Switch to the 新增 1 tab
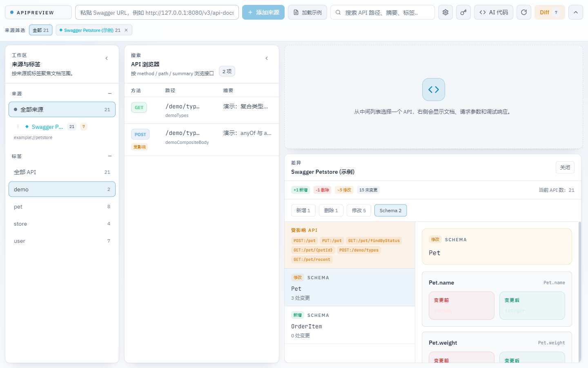Screen dimensions: 588x368 [x=303, y=211]
